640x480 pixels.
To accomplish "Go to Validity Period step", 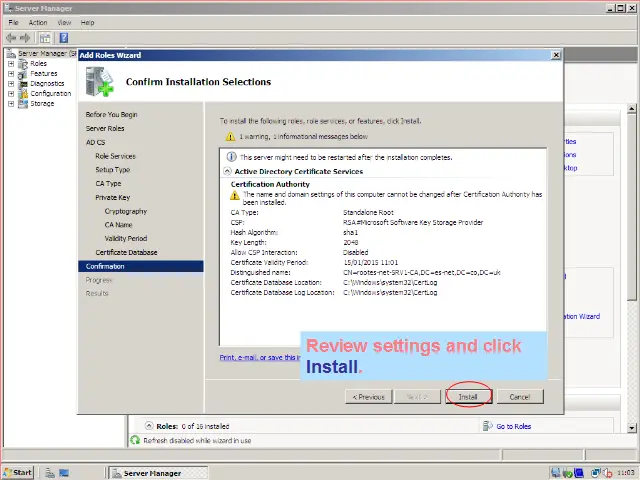I will (126, 239).
